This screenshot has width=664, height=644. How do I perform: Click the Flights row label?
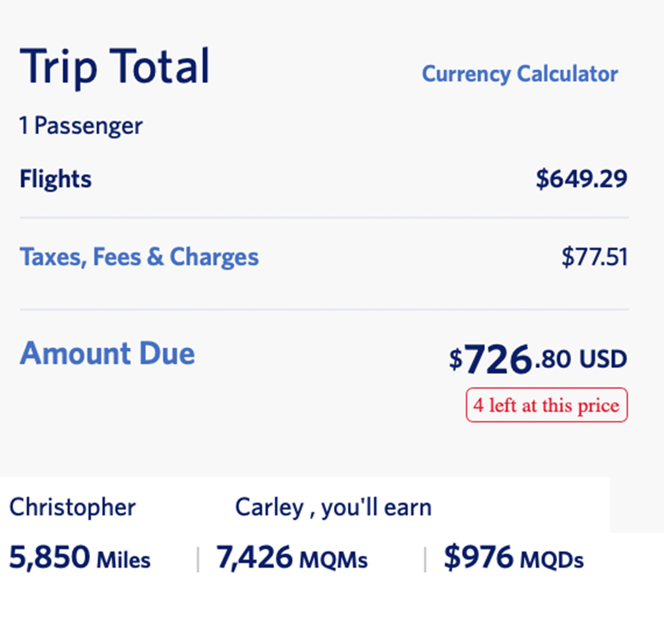tap(55, 179)
